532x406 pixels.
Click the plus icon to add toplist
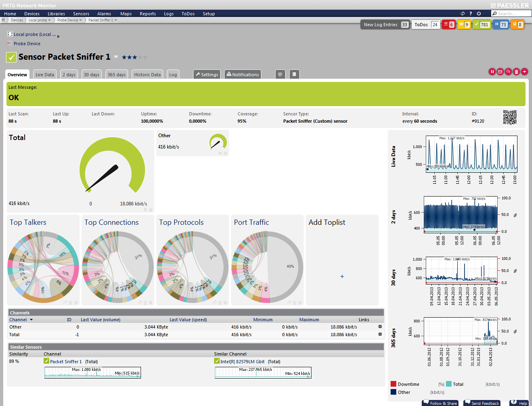(342, 276)
